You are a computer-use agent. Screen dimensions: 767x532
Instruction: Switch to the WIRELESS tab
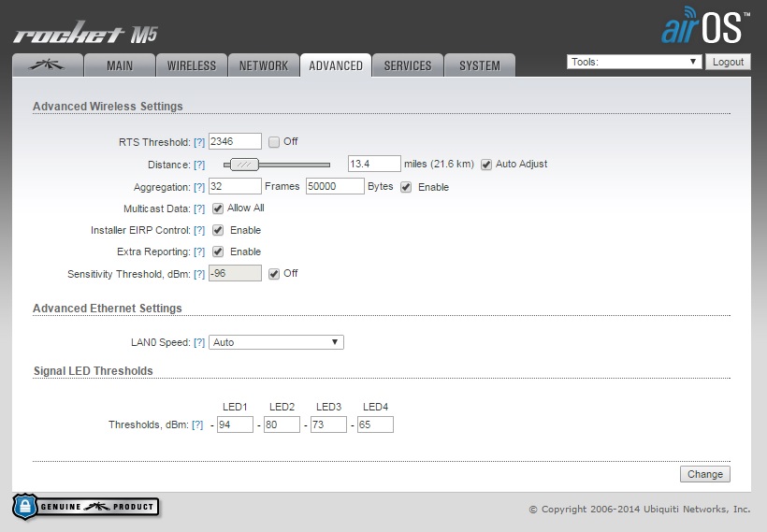[x=191, y=65]
